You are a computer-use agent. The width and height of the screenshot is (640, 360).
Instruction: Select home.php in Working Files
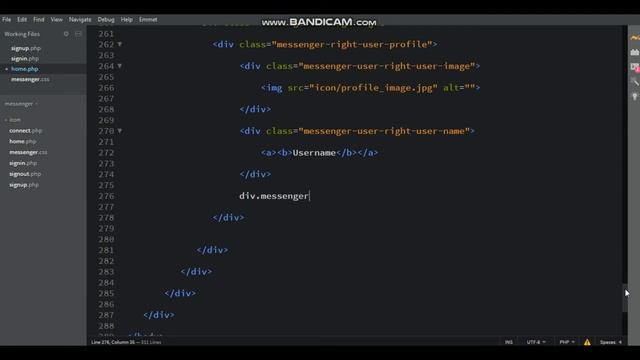point(25,69)
